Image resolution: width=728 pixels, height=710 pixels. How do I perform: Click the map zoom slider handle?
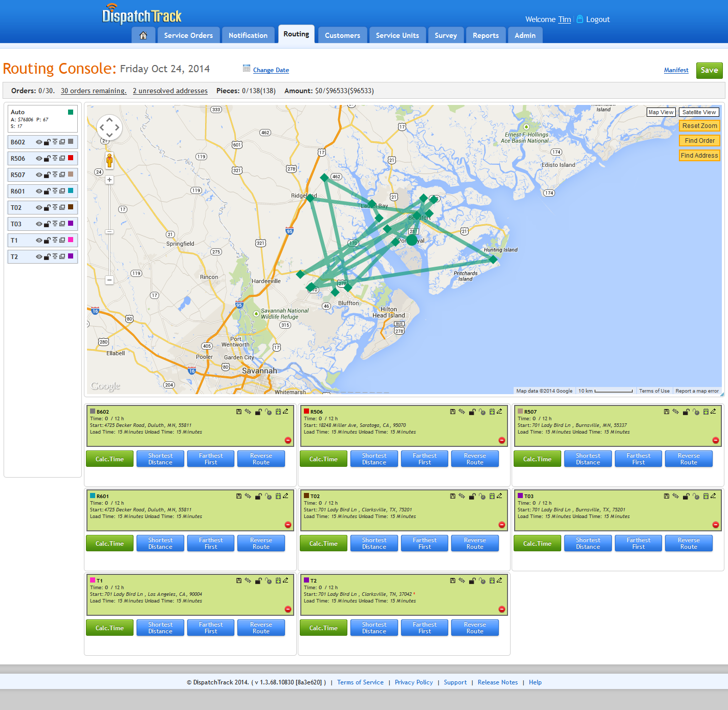(109, 232)
